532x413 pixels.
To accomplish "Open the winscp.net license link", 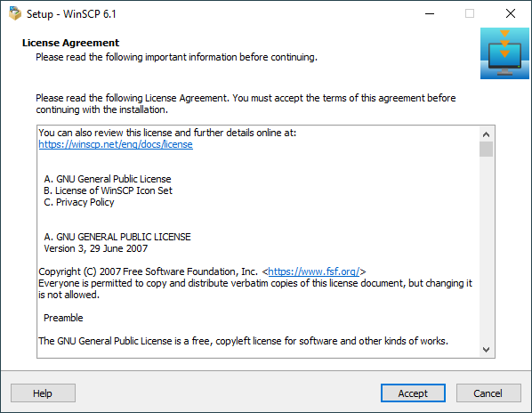I will 116,144.
